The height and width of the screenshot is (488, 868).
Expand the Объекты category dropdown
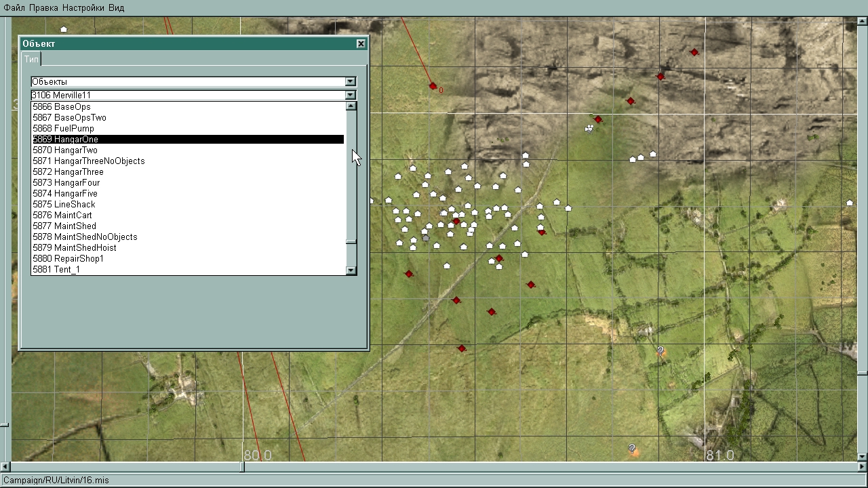(x=351, y=82)
